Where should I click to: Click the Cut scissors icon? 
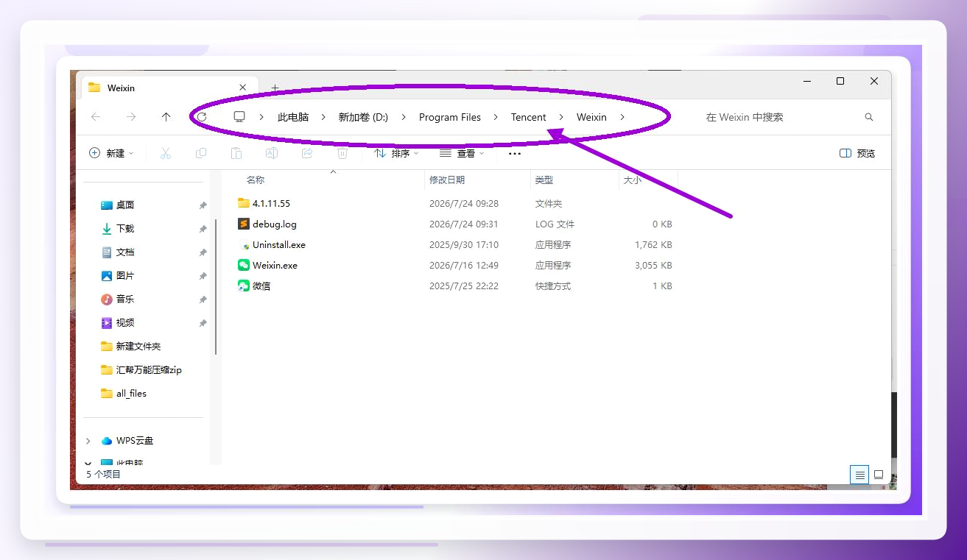(166, 153)
